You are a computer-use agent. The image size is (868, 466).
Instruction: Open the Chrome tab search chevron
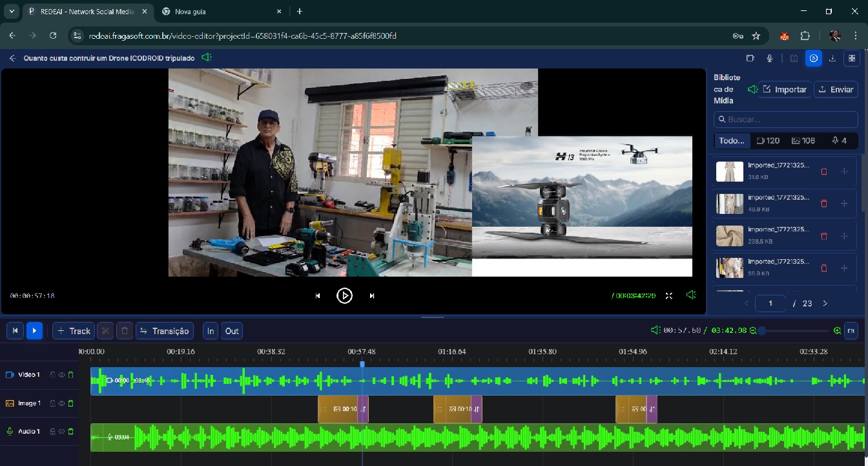pos(12,11)
